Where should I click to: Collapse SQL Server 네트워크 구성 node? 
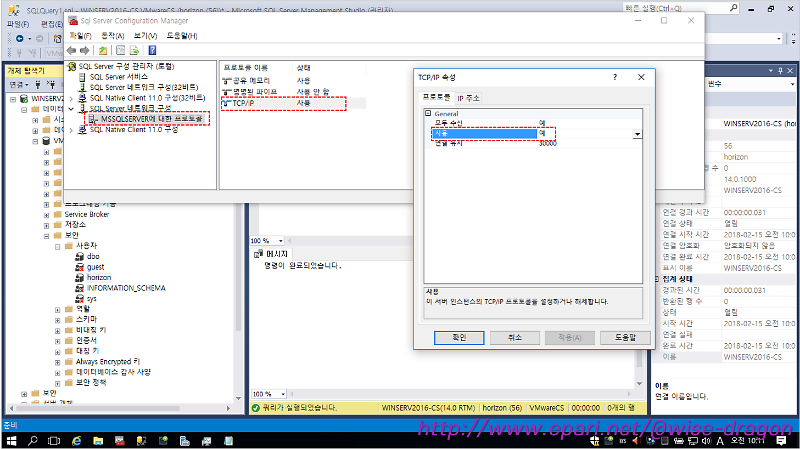pyautogui.click(x=71, y=109)
